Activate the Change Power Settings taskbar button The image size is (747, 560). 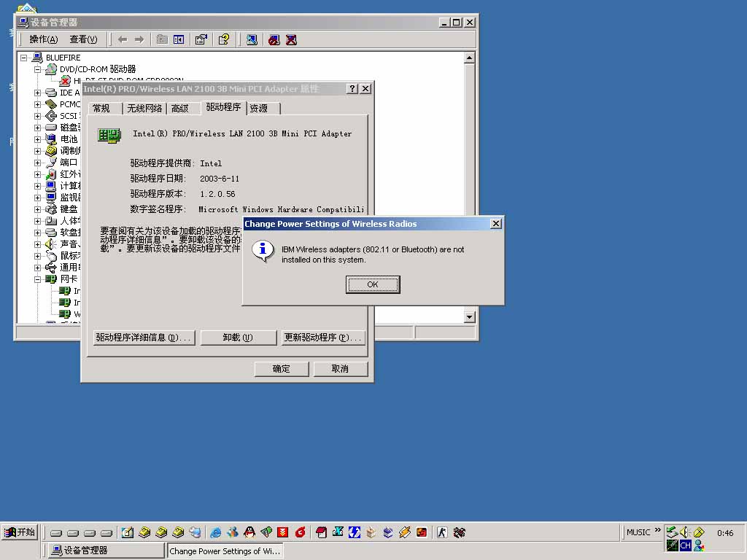tap(225, 551)
